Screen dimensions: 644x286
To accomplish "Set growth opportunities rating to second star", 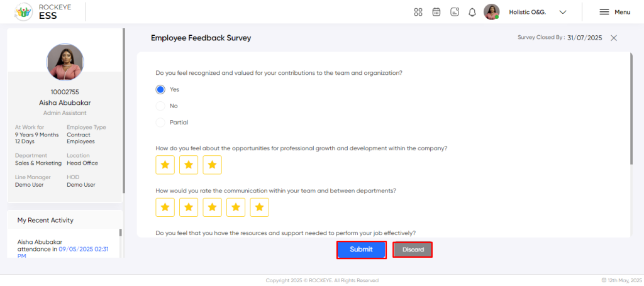I will (189, 165).
